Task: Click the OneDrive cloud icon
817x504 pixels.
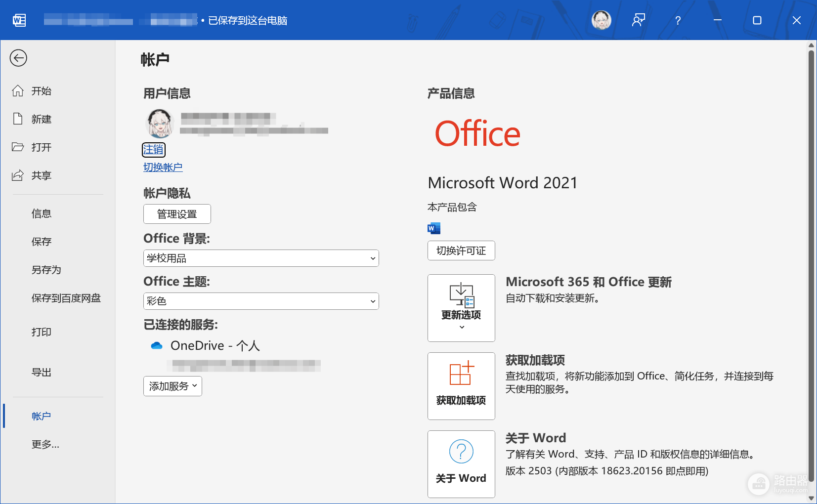Action: click(157, 345)
